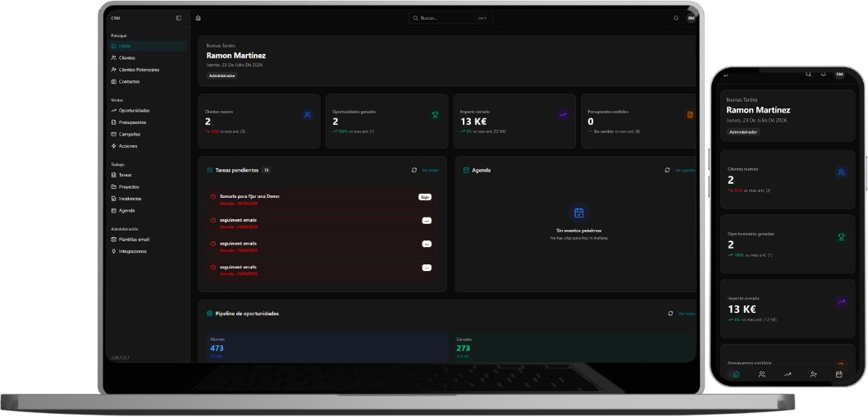This screenshot has width=868, height=417.
Task: Click the calendar icon above 'Sin eventos próximos'
Action: pos(579,213)
